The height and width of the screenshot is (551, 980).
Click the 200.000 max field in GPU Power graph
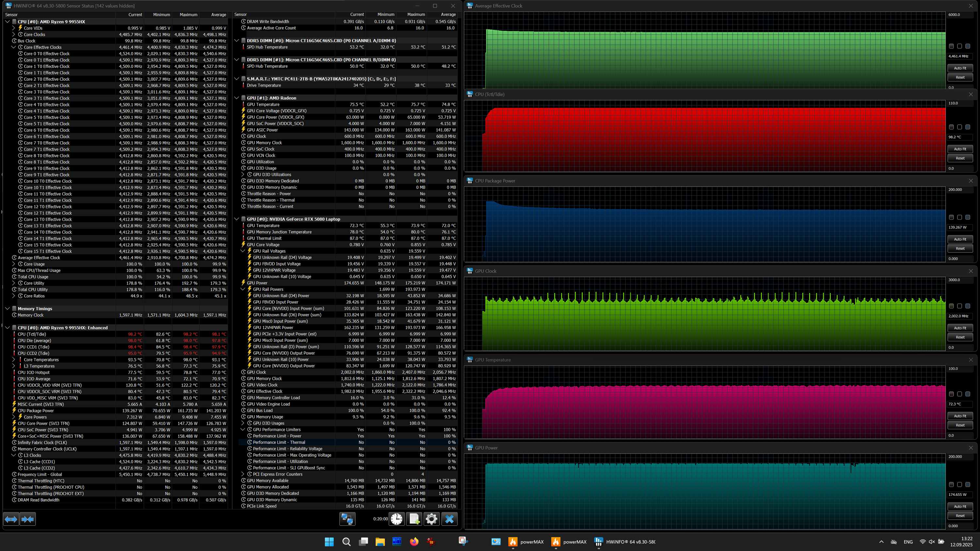coord(959,456)
